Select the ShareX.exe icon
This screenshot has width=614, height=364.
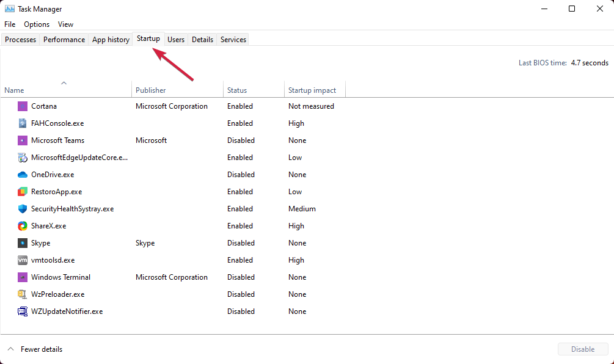click(23, 226)
